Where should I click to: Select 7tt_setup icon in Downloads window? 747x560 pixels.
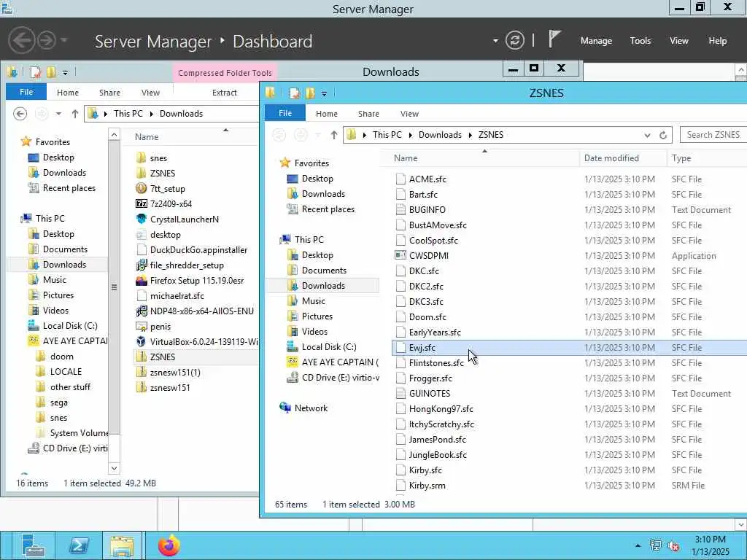[141, 188]
